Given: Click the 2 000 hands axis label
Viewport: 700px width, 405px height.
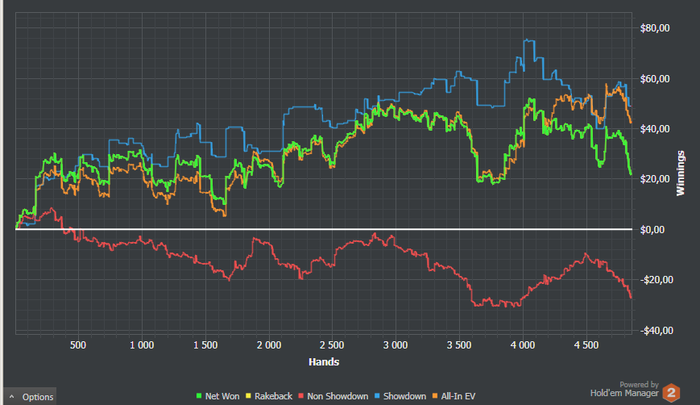Looking at the screenshot, I should click(269, 345).
